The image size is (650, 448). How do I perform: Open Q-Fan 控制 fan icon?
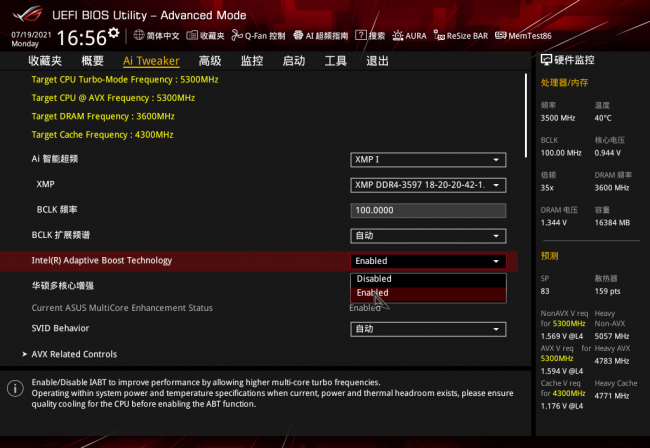237,35
